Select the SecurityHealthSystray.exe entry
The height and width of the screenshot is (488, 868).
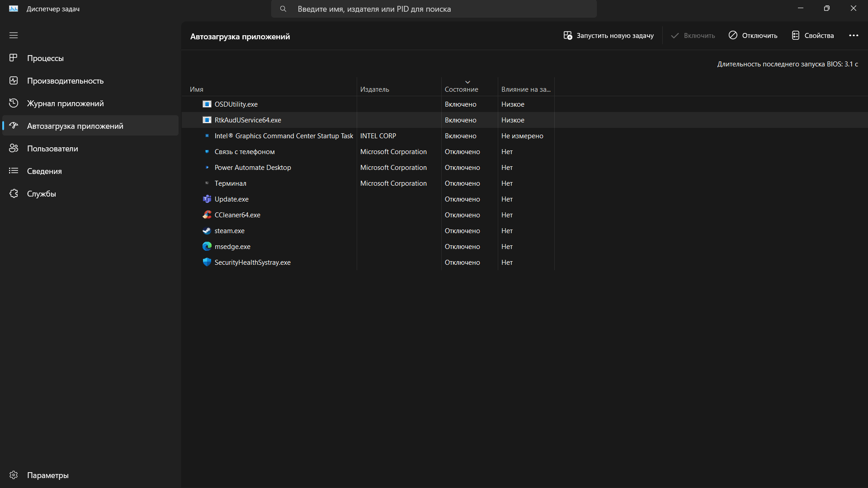pos(253,263)
